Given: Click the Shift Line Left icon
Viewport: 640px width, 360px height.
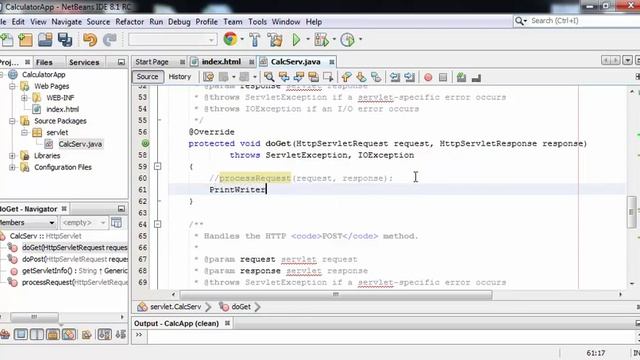Looking at the screenshot, I should click(395, 77).
